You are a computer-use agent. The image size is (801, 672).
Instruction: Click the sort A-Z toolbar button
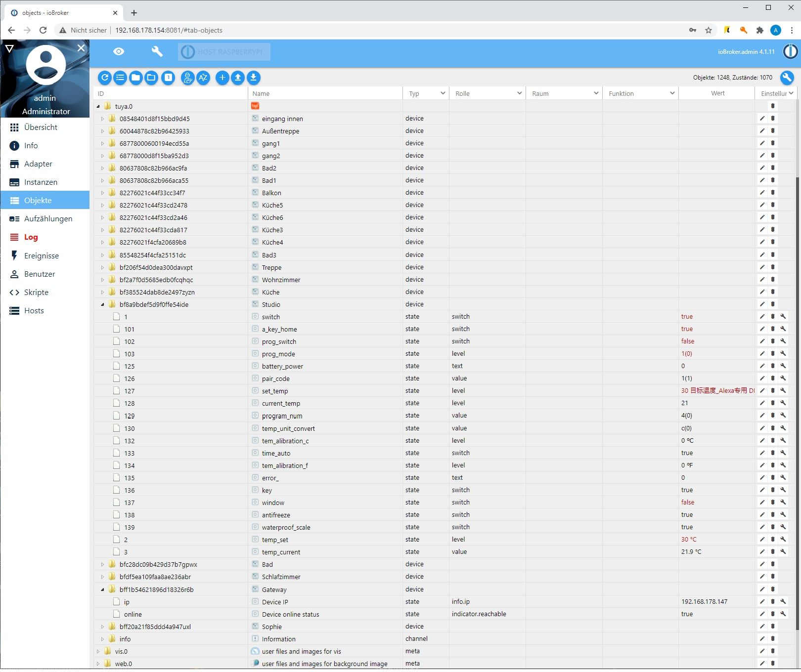tap(203, 78)
